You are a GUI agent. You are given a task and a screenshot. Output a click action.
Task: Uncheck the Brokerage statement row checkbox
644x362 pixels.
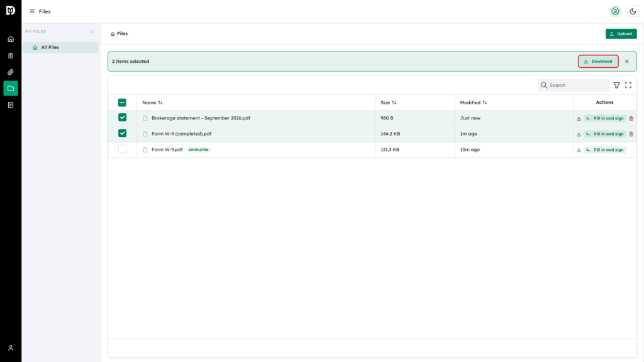[x=123, y=118]
